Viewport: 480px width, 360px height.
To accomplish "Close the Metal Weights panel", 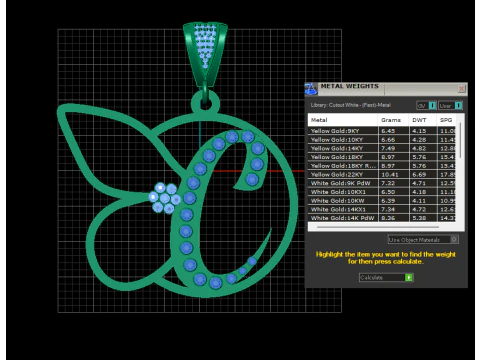I will pyautogui.click(x=461, y=89).
